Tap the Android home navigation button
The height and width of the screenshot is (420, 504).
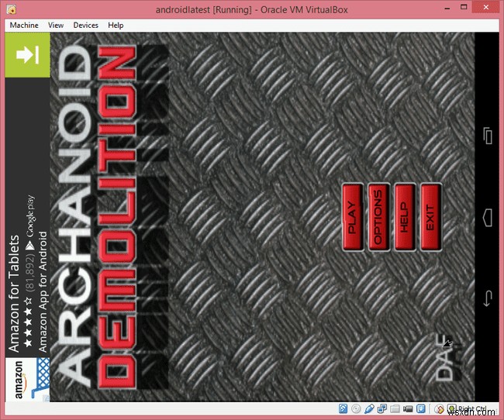tap(488, 218)
